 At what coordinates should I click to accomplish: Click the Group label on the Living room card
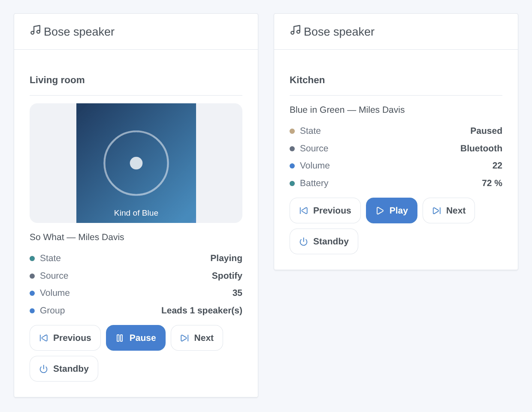(52, 310)
